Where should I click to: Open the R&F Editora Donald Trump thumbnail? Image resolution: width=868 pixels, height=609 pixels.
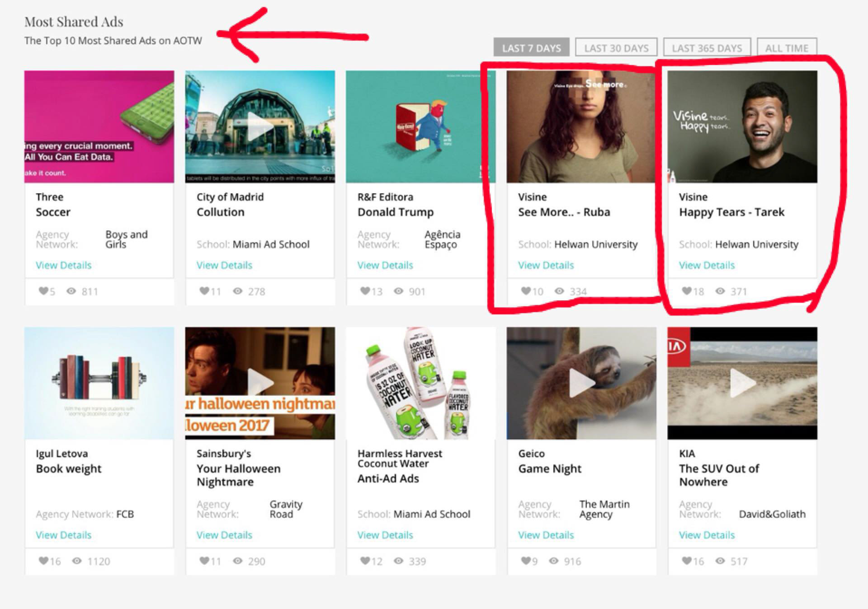pyautogui.click(x=420, y=126)
